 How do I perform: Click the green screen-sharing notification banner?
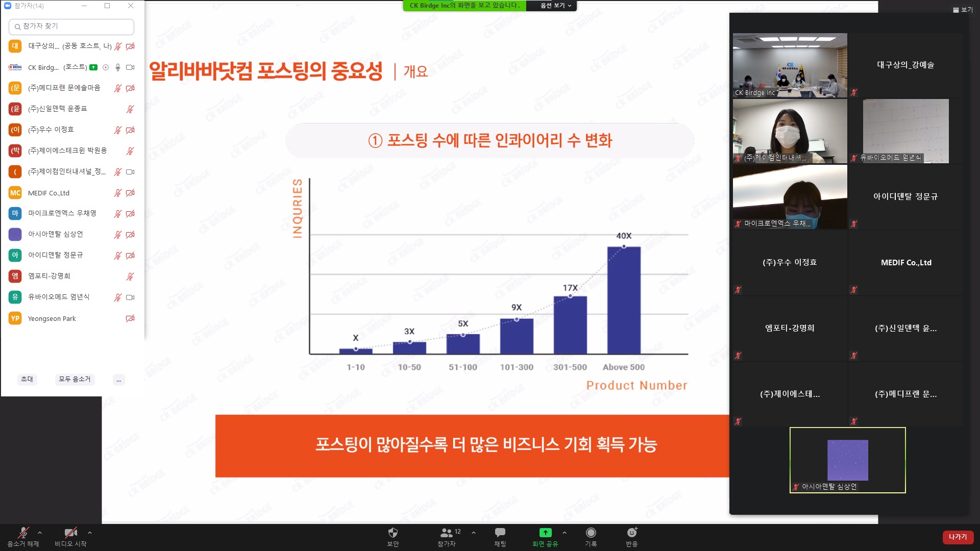[x=464, y=6]
